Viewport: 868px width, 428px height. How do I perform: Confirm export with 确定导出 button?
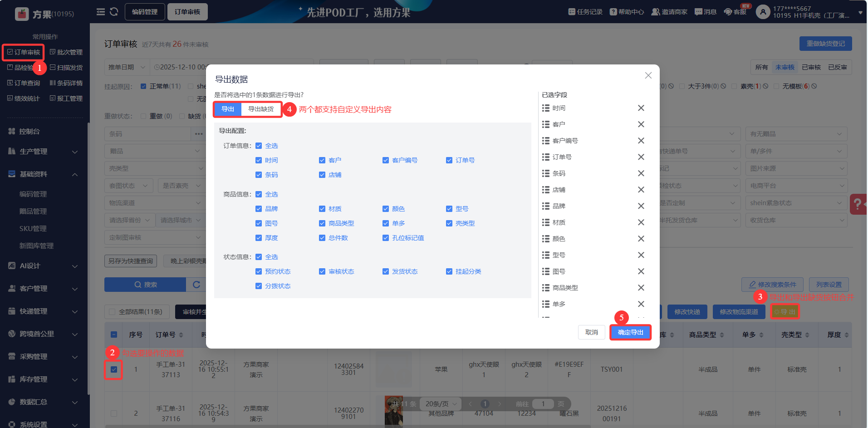[630, 332]
